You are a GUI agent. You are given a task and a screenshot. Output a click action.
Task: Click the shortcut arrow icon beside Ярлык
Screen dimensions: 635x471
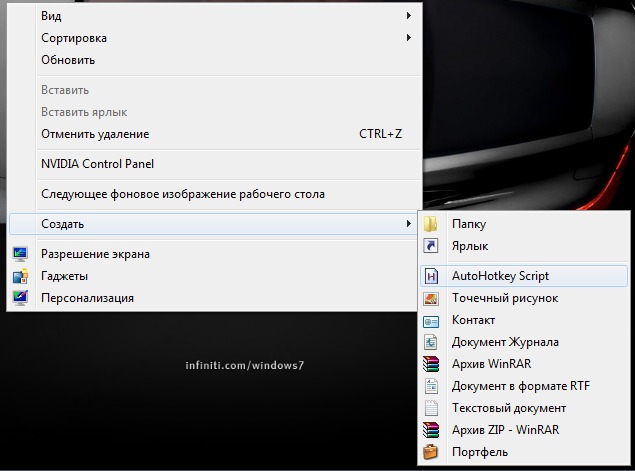(430, 245)
